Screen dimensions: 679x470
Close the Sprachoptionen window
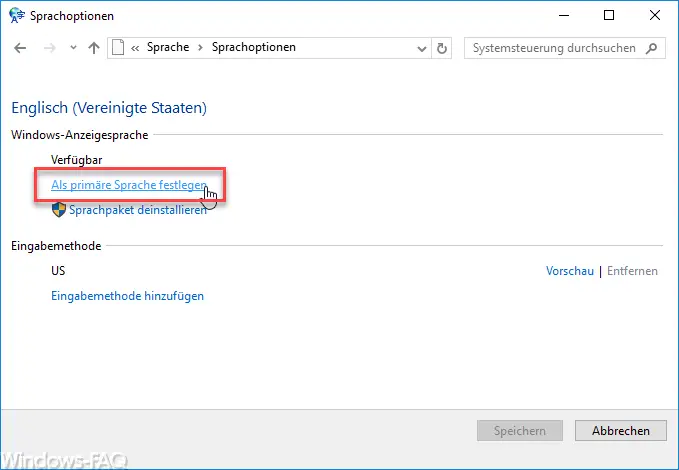pyautogui.click(x=655, y=16)
